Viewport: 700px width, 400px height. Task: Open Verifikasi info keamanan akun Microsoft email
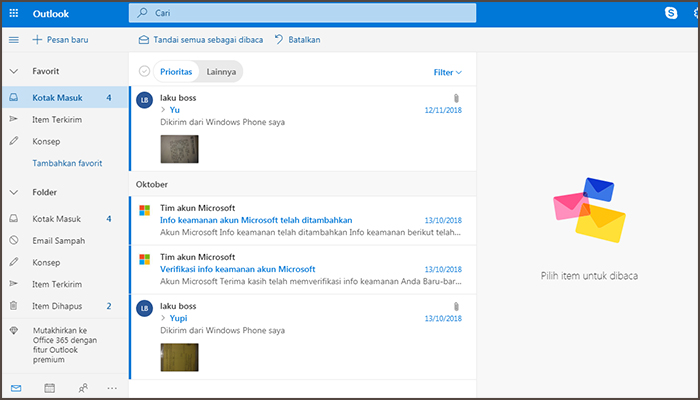tap(303, 270)
